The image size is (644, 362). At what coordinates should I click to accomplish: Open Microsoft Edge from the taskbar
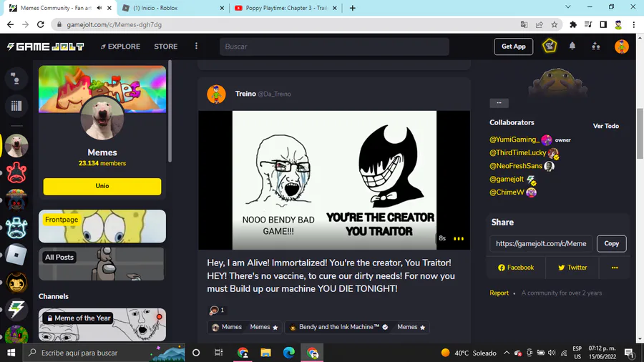tap(289, 353)
